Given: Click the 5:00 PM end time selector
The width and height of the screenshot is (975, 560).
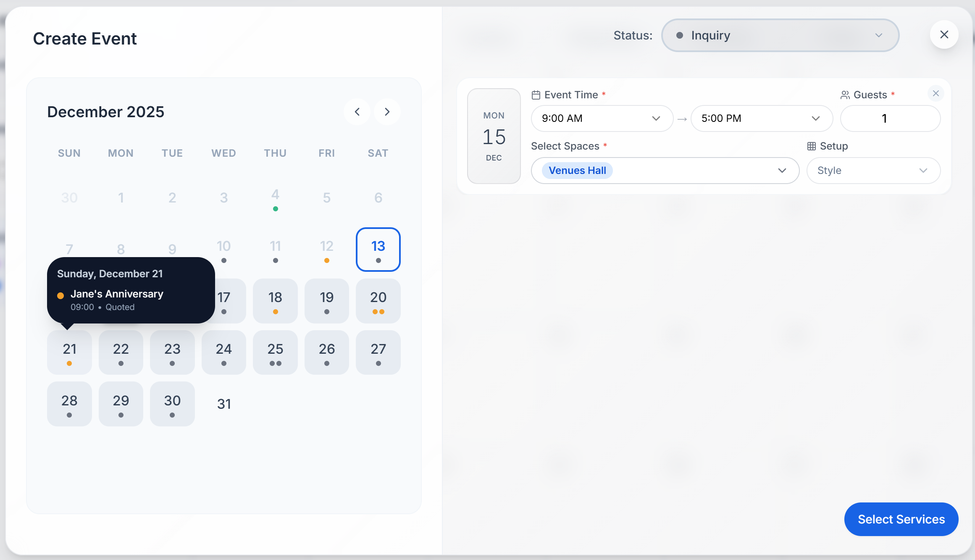Looking at the screenshot, I should [762, 118].
